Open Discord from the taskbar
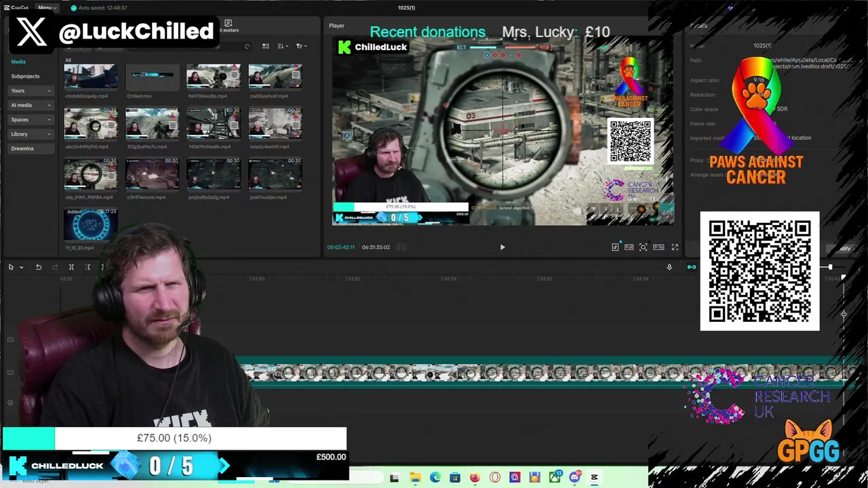 coord(575,478)
